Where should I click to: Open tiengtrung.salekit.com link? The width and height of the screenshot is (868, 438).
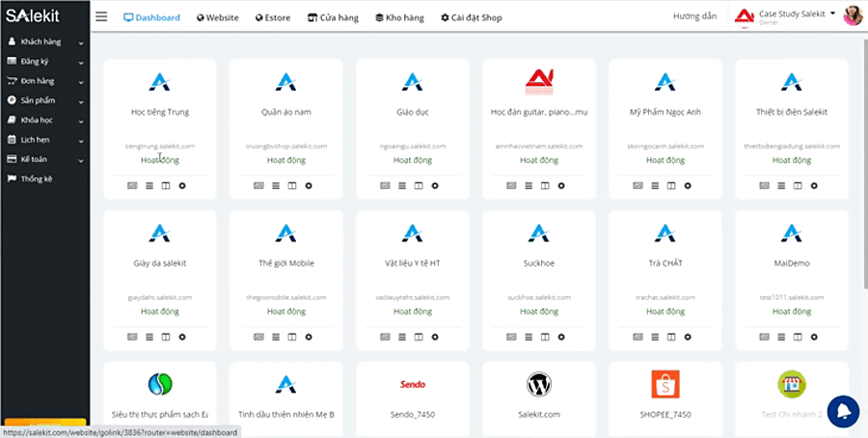pos(160,147)
